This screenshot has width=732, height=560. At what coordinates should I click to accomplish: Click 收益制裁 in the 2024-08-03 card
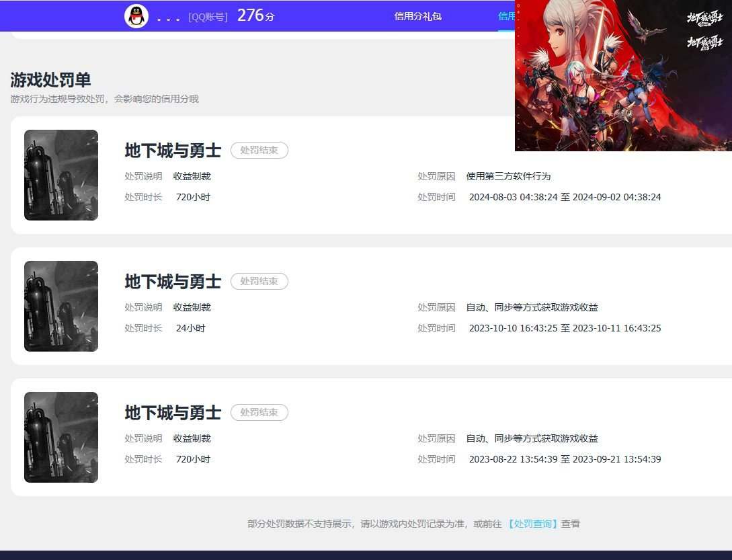[x=192, y=176]
